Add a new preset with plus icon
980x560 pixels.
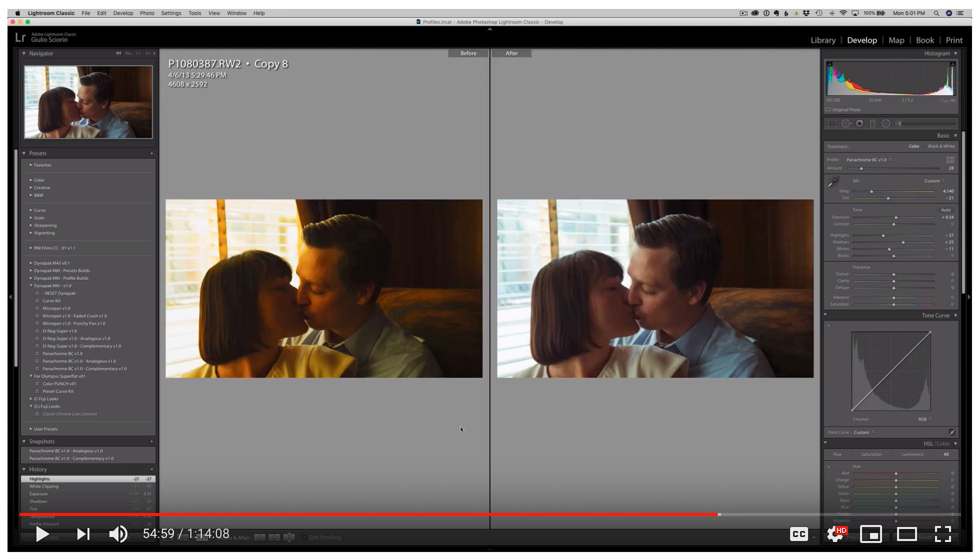coord(151,153)
